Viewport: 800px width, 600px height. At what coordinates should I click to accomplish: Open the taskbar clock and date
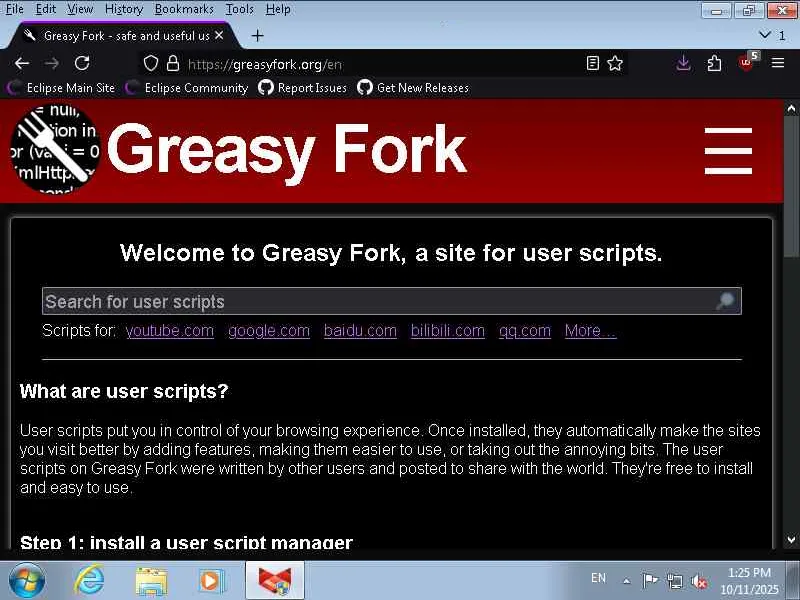point(749,581)
